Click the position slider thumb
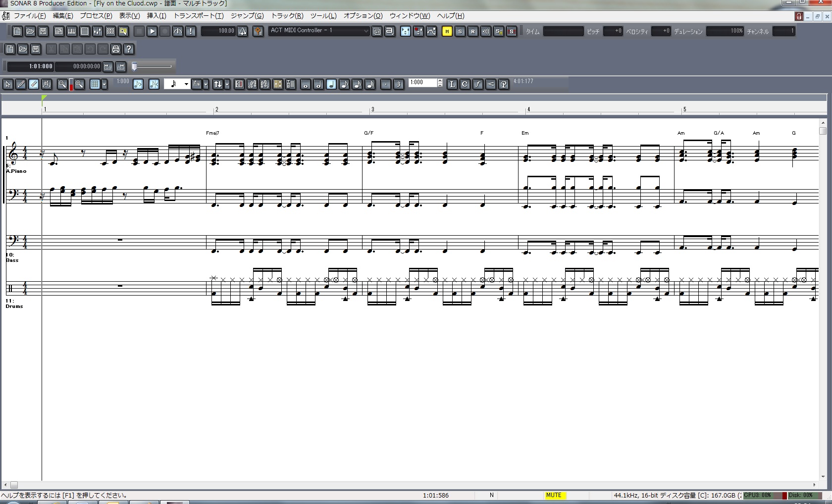 pyautogui.click(x=134, y=66)
